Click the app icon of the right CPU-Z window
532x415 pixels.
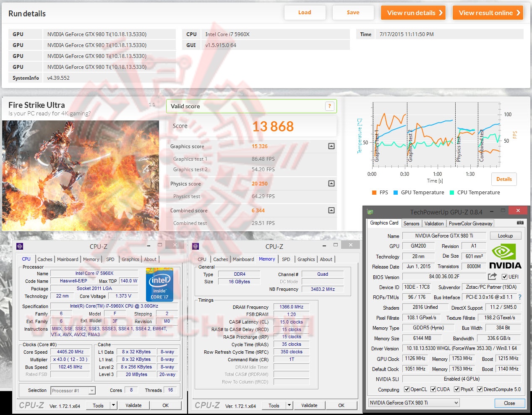pos(195,246)
